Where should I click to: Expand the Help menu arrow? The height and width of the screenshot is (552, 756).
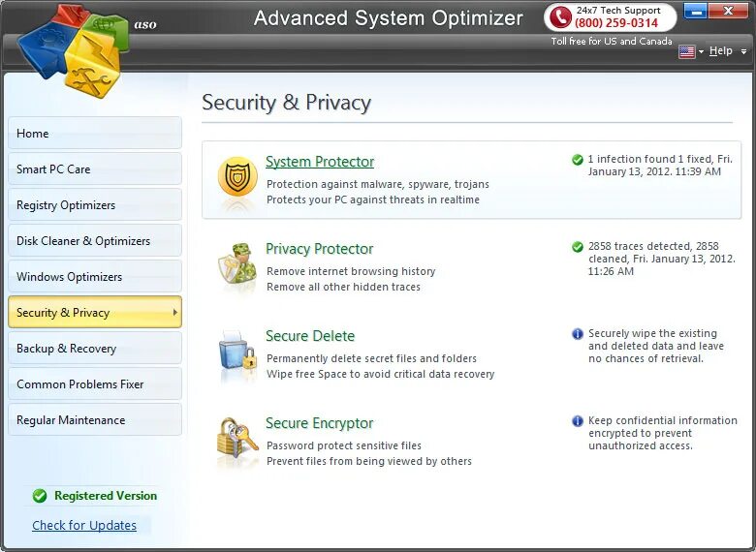(744, 51)
